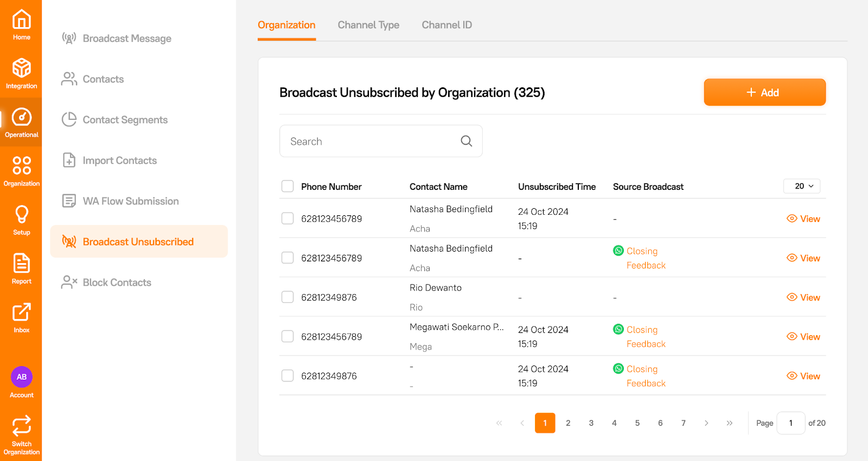Click the Source Broadcast column header
This screenshot has width=868, height=461.
(x=648, y=187)
